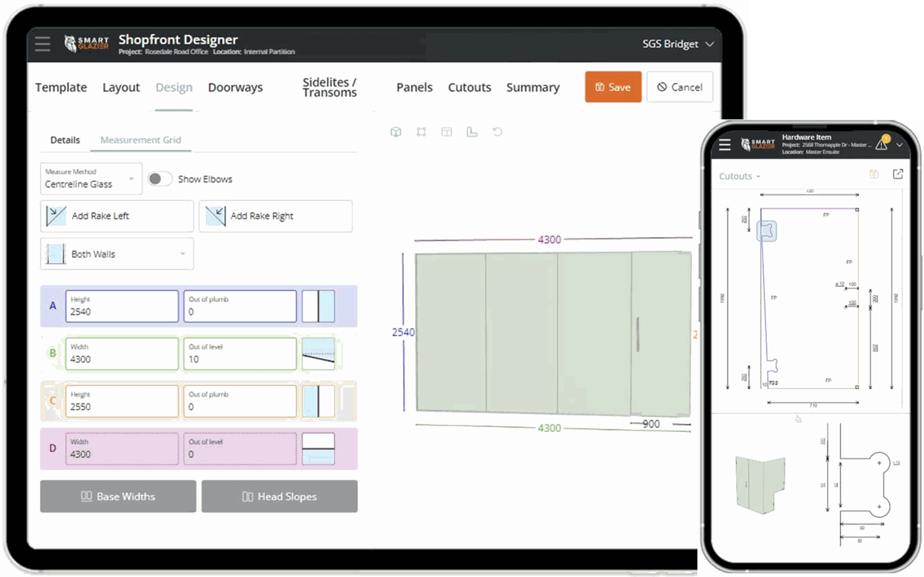Click the open-external icon on phone

[898, 174]
